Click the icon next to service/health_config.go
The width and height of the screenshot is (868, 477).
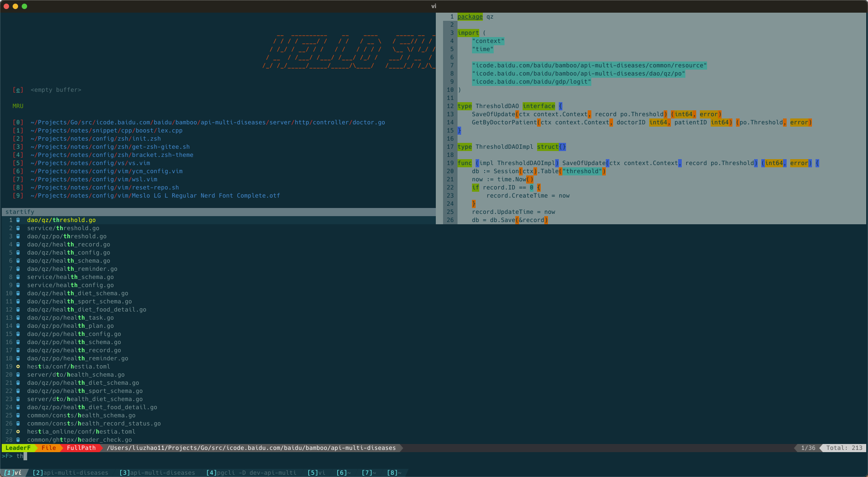point(18,285)
